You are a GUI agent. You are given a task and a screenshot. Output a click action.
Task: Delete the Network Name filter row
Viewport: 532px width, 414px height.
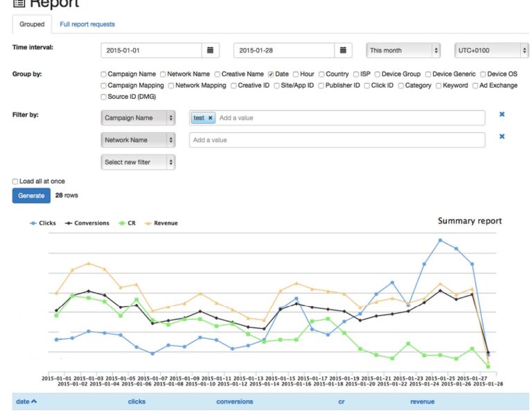(502, 136)
